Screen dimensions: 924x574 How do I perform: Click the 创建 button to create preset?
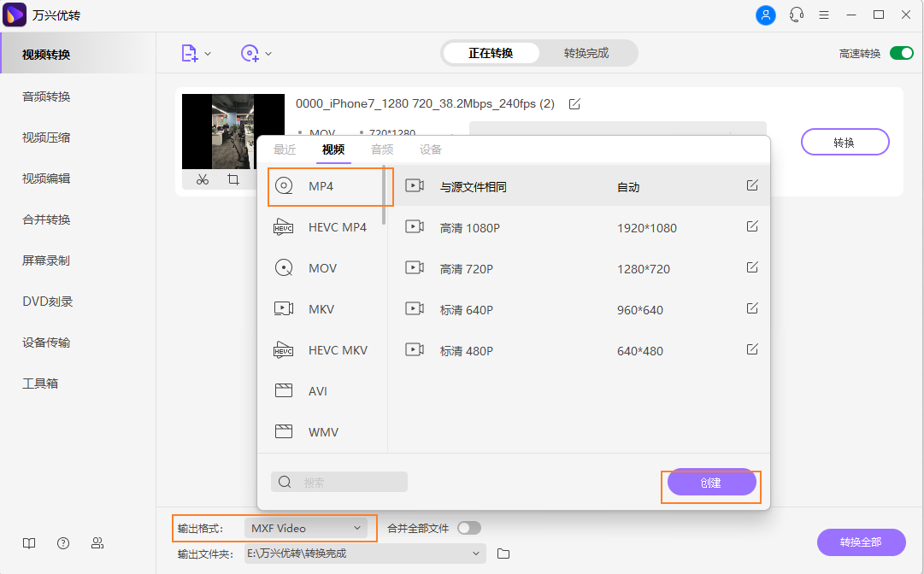coord(710,483)
